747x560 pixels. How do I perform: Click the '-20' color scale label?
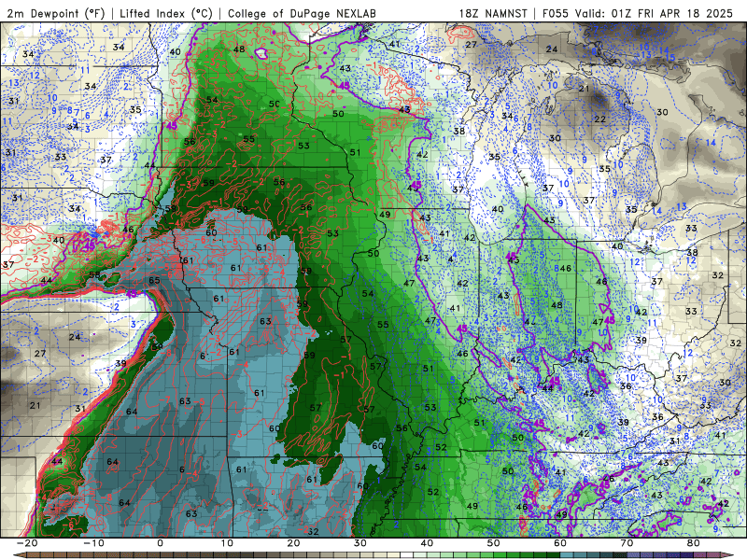[27, 543]
